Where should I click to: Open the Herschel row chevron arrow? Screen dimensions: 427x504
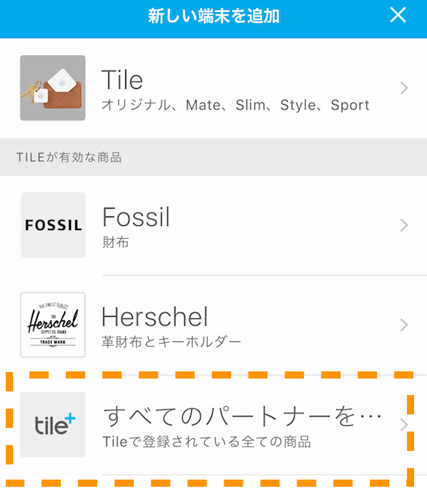404,325
